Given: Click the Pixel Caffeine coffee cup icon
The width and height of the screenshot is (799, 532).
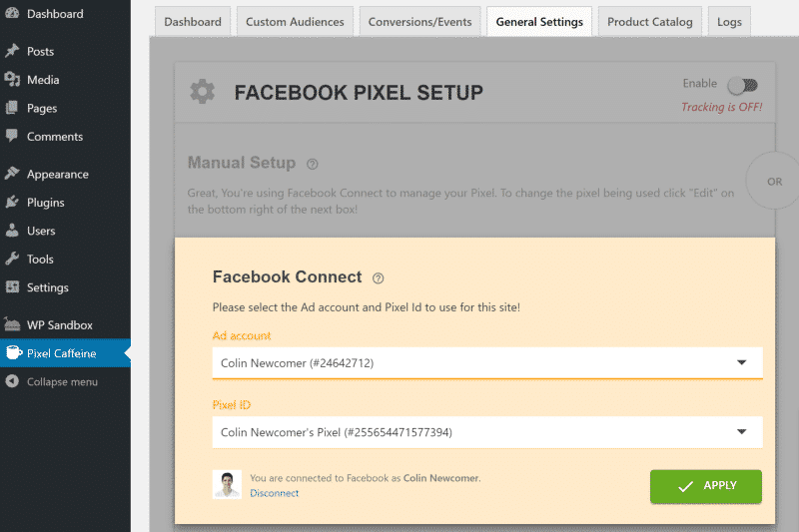Looking at the screenshot, I should pyautogui.click(x=14, y=352).
